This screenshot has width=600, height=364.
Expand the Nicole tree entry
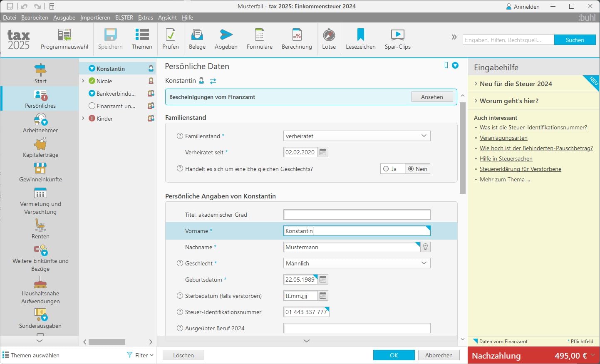[83, 81]
